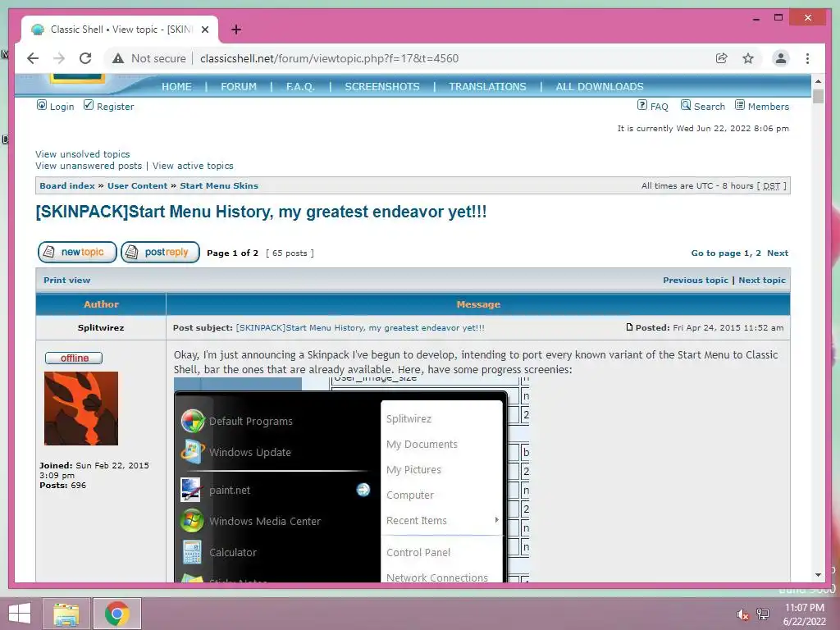Click the page scrollbar up arrow
This screenshot has width=840, height=630.
[x=818, y=81]
